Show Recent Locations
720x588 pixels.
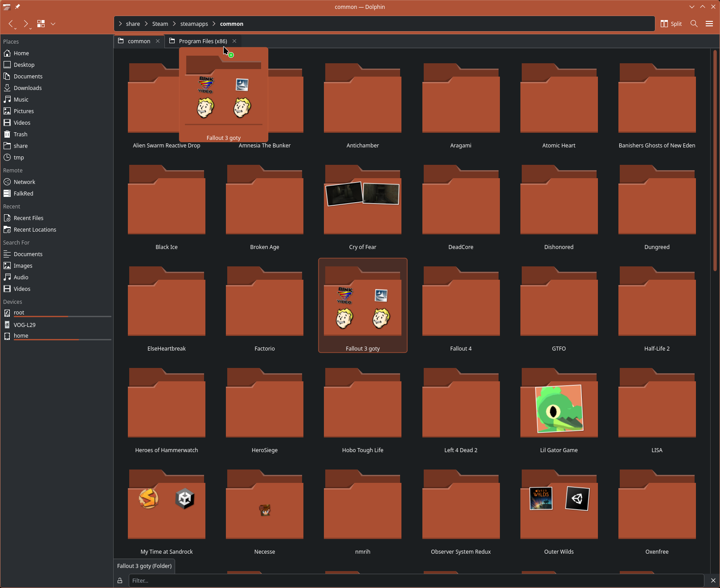[57, 229]
